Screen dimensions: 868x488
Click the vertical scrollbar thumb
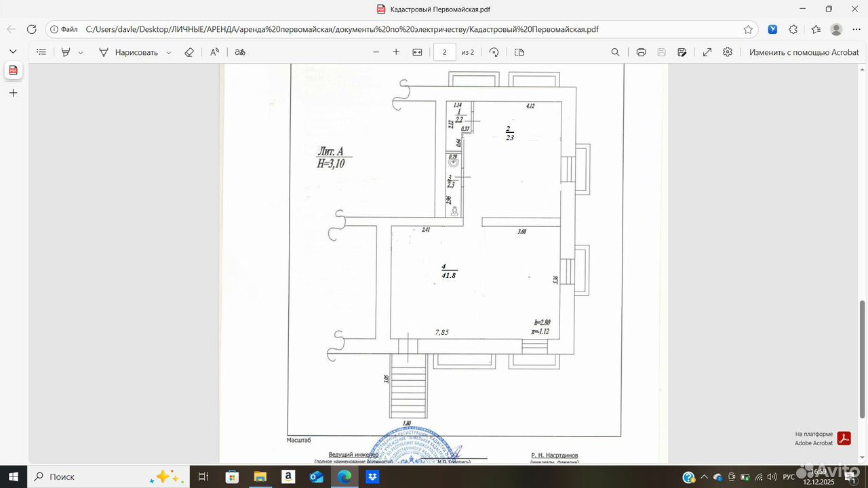point(863,359)
